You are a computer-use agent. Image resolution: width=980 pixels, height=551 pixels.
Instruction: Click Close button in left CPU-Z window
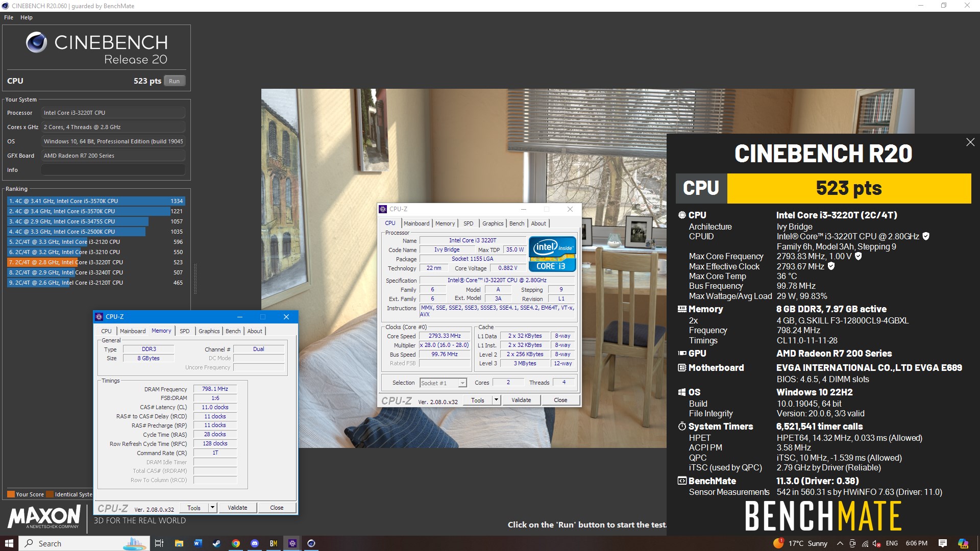click(x=277, y=508)
